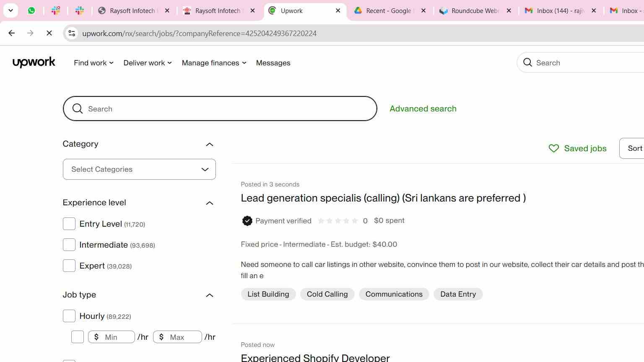
Task: Open the Sort dropdown
Action: (632, 148)
